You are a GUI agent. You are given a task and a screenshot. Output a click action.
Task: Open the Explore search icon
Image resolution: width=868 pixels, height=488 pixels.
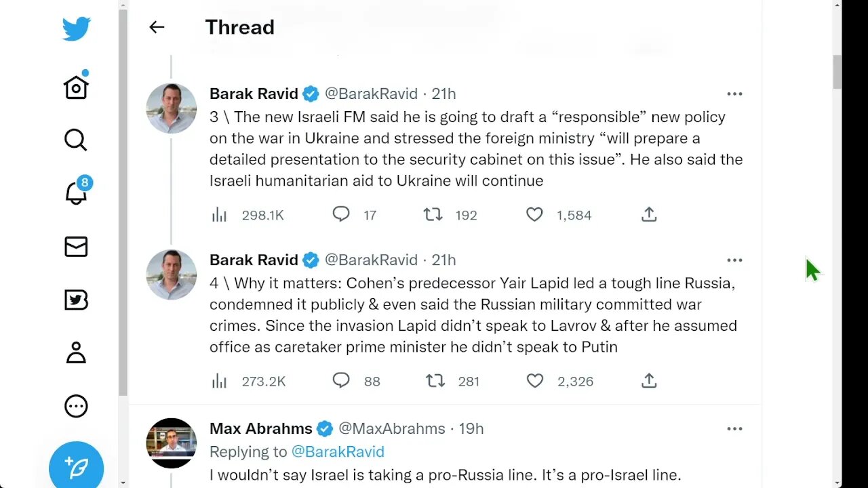pos(75,140)
